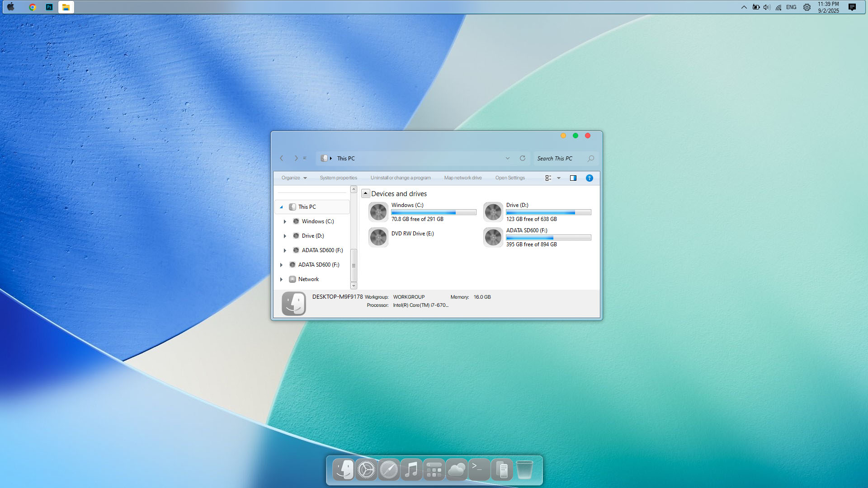Click the help question mark icon
Viewport: 868px width, 488px height.
tap(589, 178)
